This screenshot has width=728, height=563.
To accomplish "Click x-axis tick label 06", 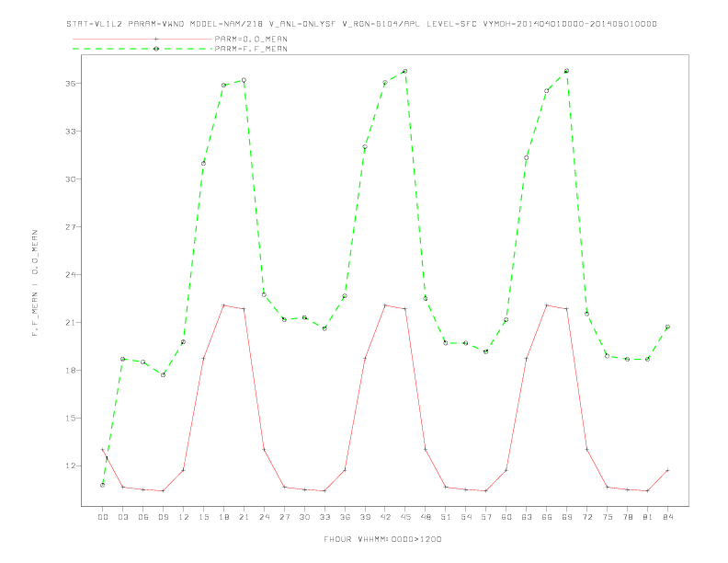I will [143, 517].
